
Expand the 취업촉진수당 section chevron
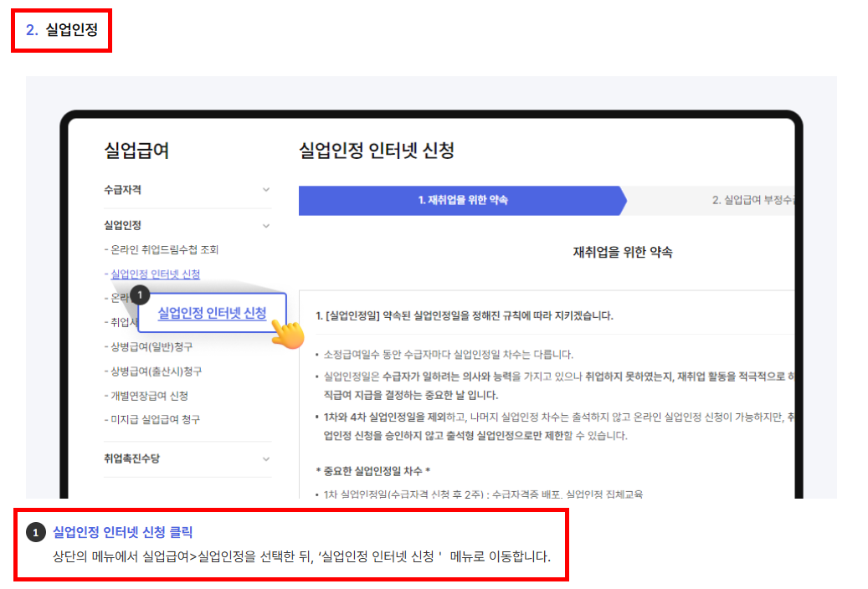click(x=267, y=459)
